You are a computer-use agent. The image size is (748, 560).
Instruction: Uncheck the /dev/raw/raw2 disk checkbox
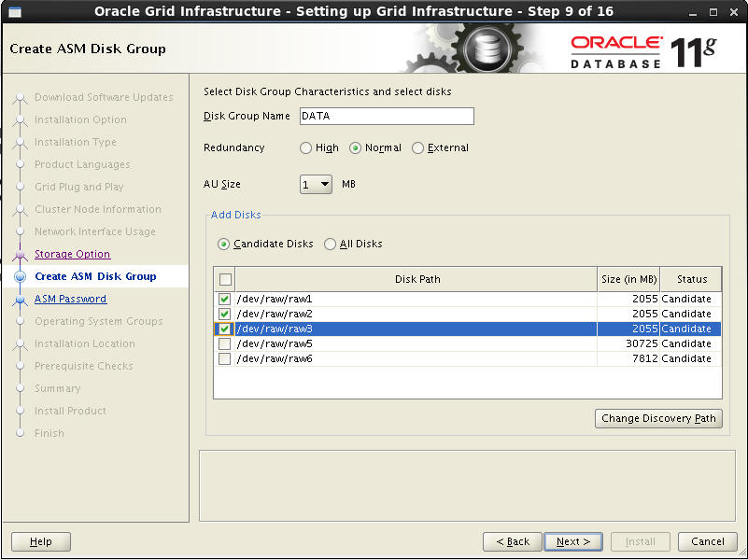[x=224, y=315]
